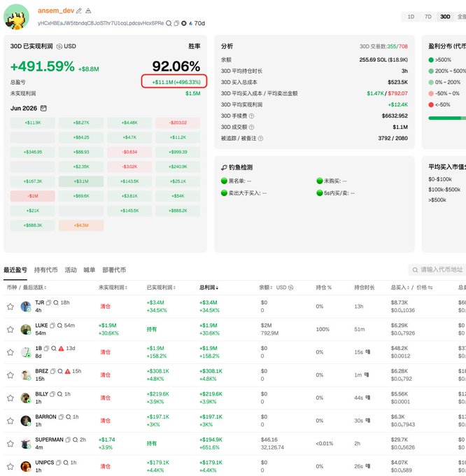Search the TJR token
This screenshot has width=466, height=476.
[56, 302]
